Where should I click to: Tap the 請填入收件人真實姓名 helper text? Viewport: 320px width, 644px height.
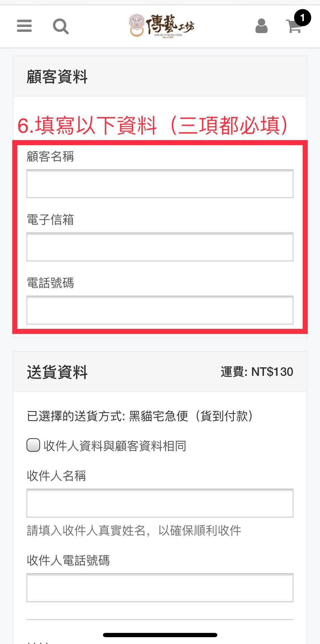134,530
